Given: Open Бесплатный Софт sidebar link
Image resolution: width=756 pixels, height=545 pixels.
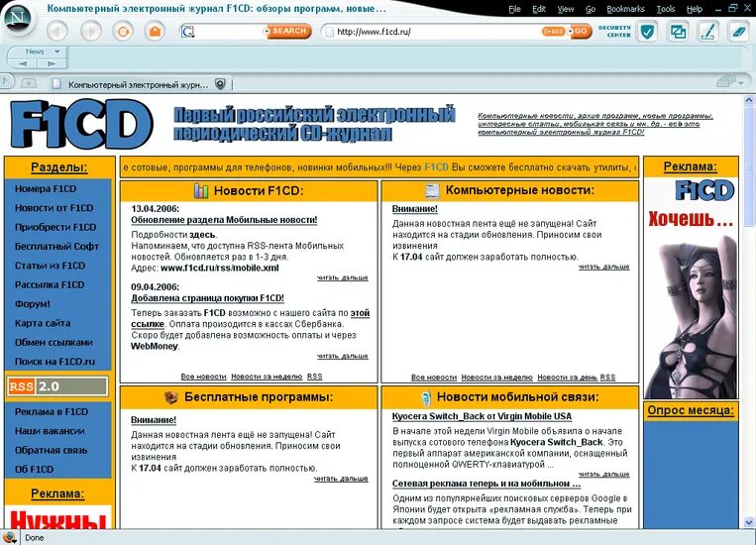Looking at the screenshot, I should click(x=56, y=247).
